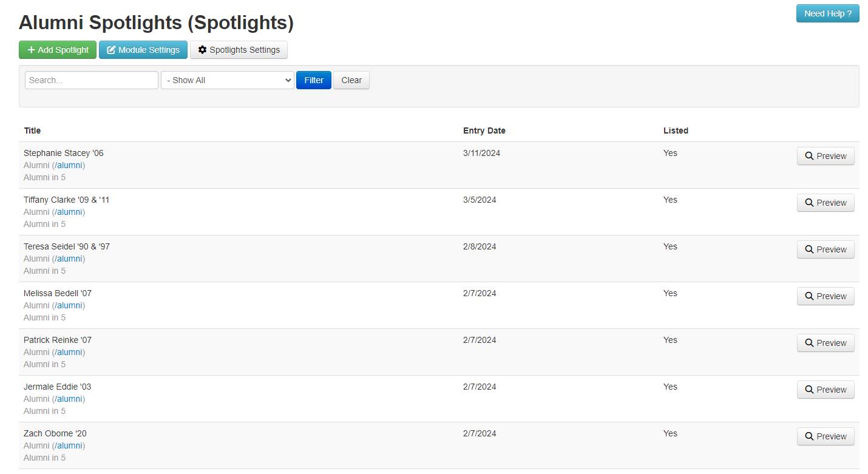The image size is (868, 474).
Task: Click the gear icon on Spotlights Settings
Action: [202, 50]
